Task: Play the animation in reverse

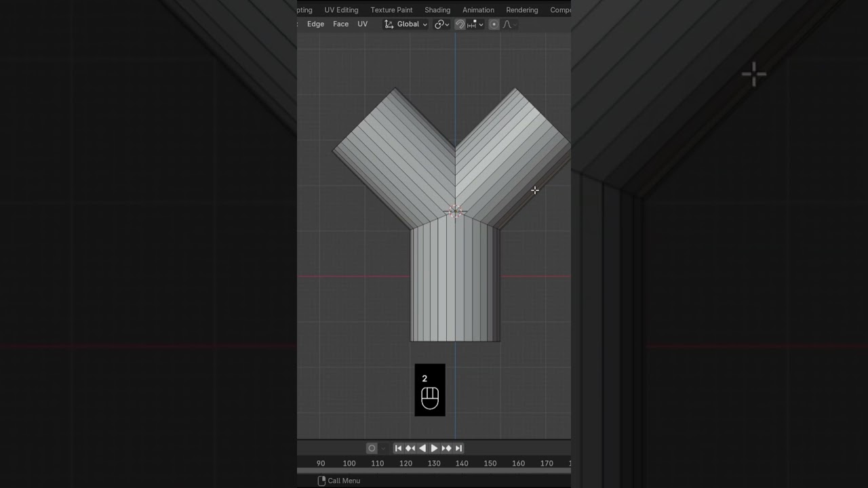Action: click(x=422, y=448)
